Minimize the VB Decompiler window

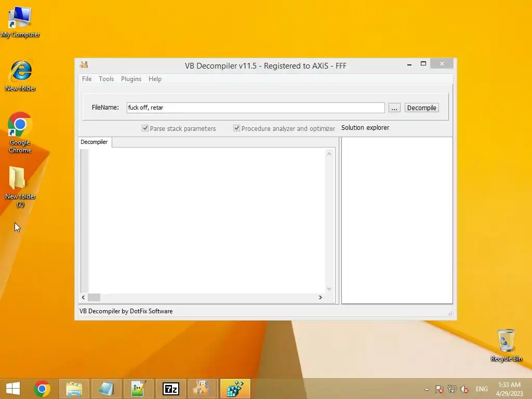pos(409,64)
